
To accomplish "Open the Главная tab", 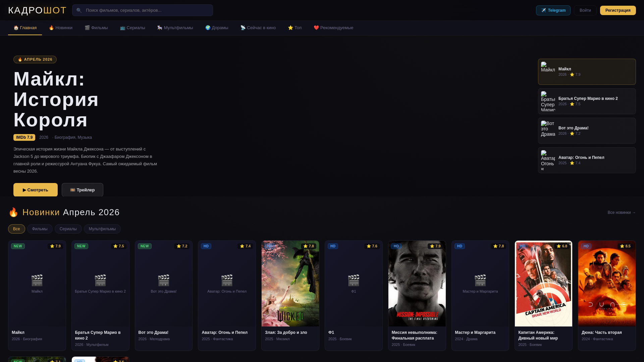I will (x=25, y=28).
